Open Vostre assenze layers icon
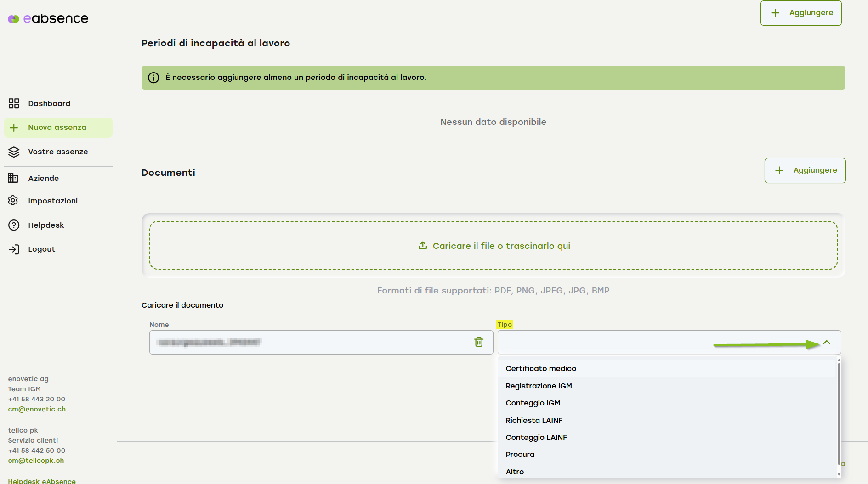Screen dimensions: 868x484 [14, 152]
